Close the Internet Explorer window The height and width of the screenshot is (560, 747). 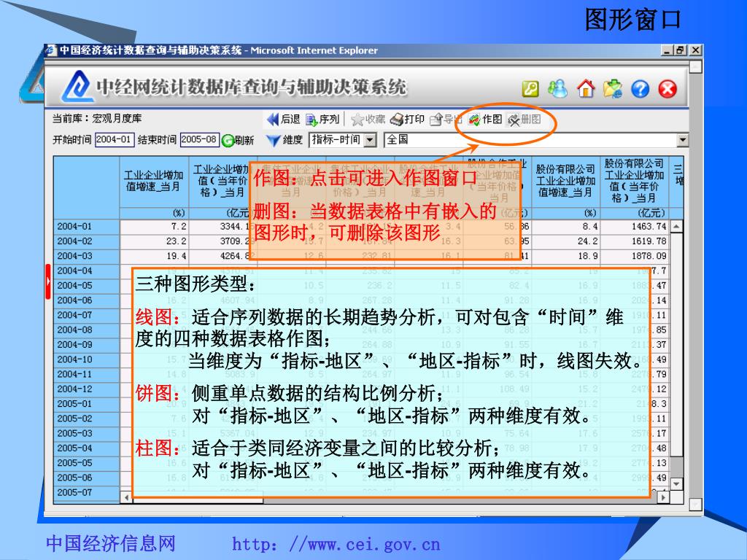[x=695, y=50]
